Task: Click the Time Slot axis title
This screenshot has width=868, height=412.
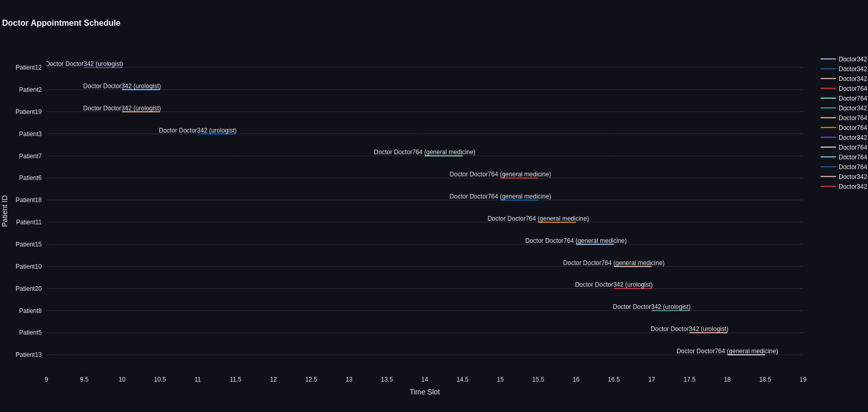Action: tap(424, 392)
